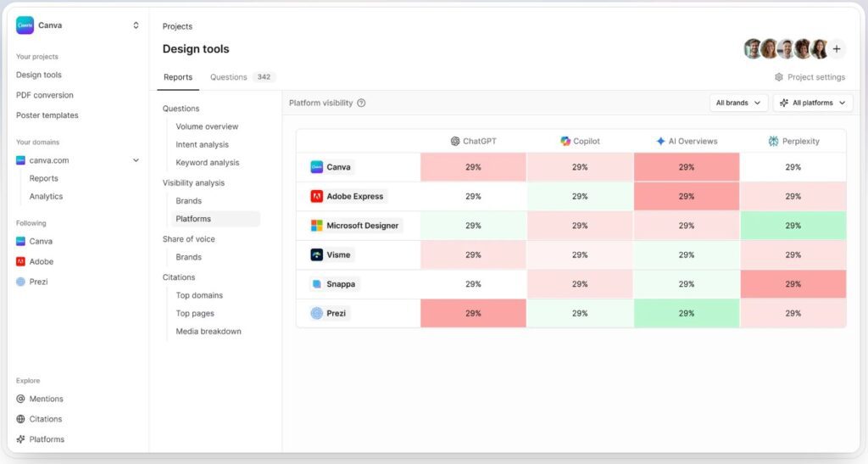Image resolution: width=868 pixels, height=464 pixels.
Task: Click the Project settings gear icon
Action: [779, 77]
